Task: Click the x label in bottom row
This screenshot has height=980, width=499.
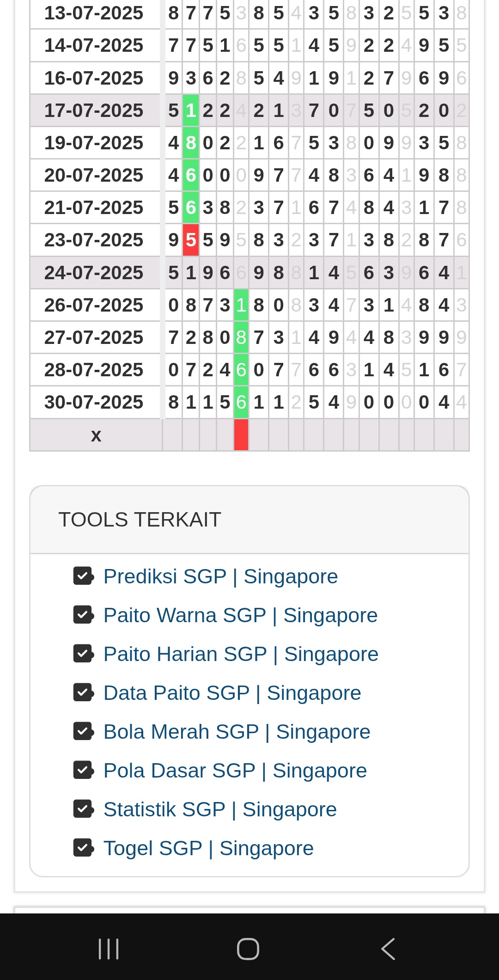Action: tap(96, 435)
